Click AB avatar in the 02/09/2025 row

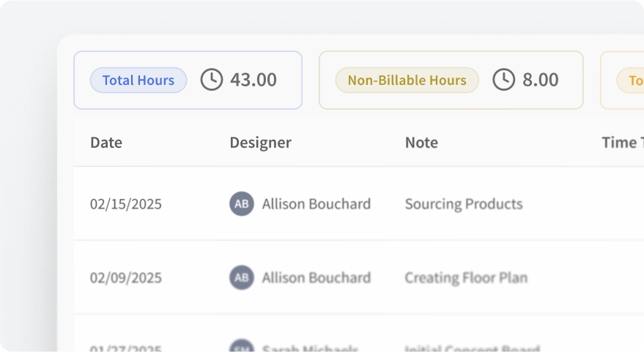click(242, 278)
